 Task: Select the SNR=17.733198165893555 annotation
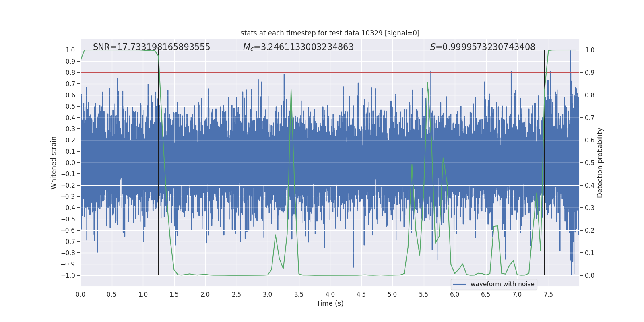(151, 47)
